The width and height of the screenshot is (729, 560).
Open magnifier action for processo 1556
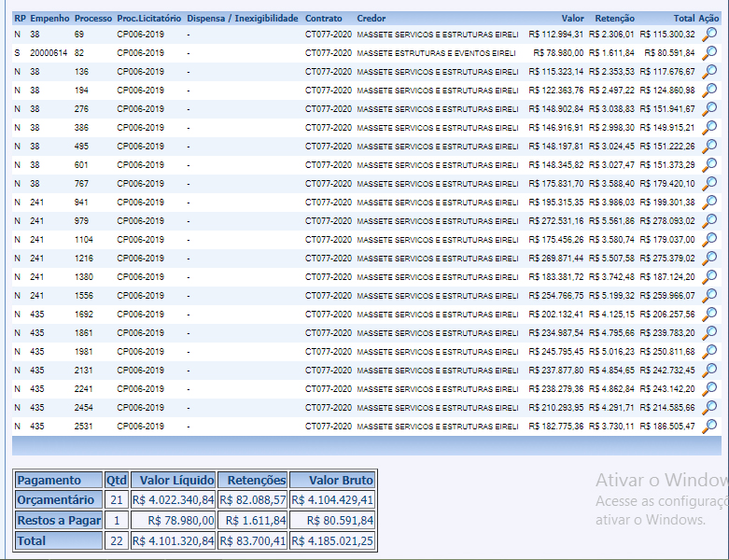tap(709, 296)
